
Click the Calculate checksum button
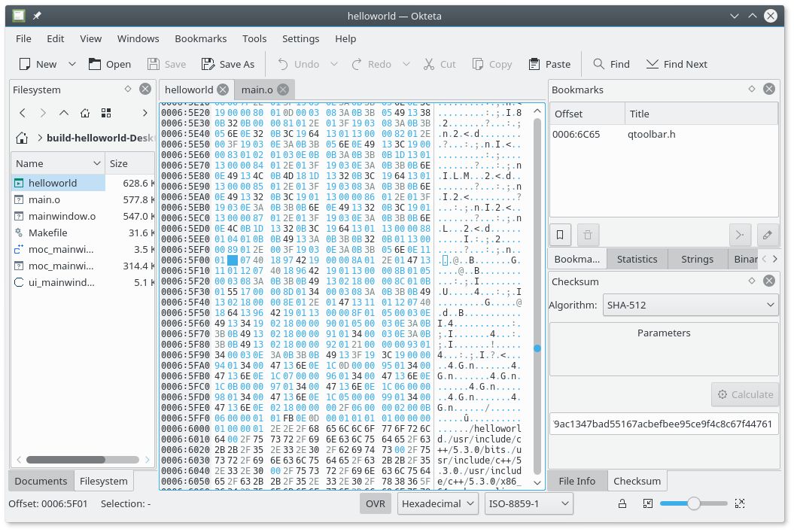coord(745,394)
